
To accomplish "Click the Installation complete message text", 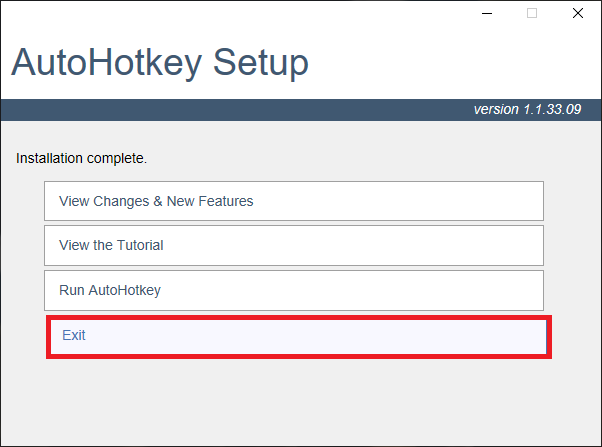I will click(81, 158).
